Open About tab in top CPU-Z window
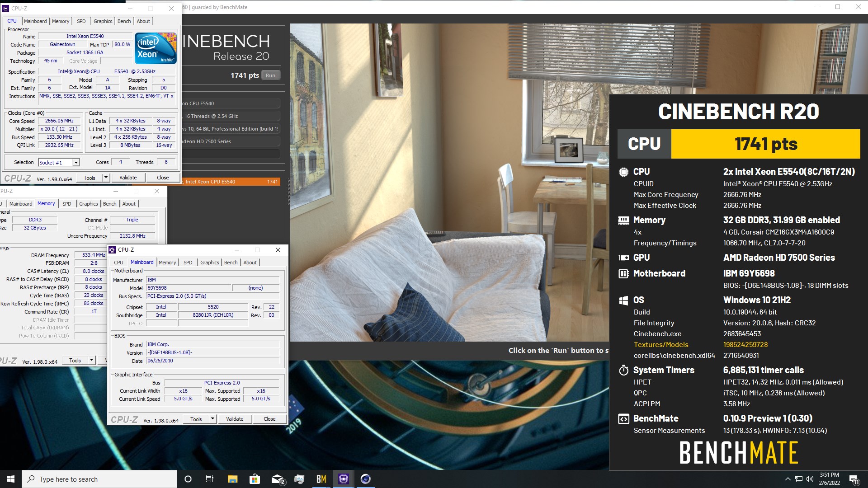 pos(143,21)
